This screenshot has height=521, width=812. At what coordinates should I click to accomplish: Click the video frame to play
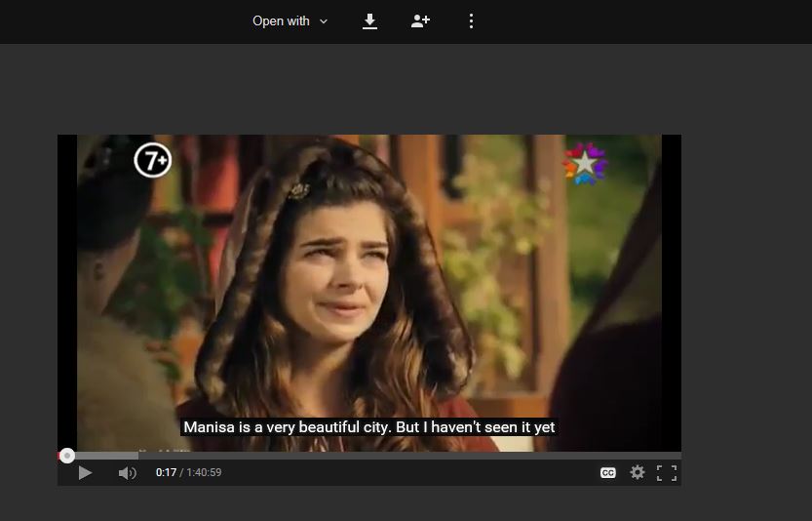[x=369, y=293]
